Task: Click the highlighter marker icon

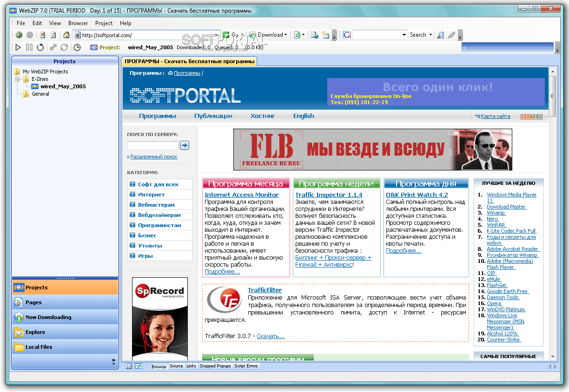Action: [451, 35]
